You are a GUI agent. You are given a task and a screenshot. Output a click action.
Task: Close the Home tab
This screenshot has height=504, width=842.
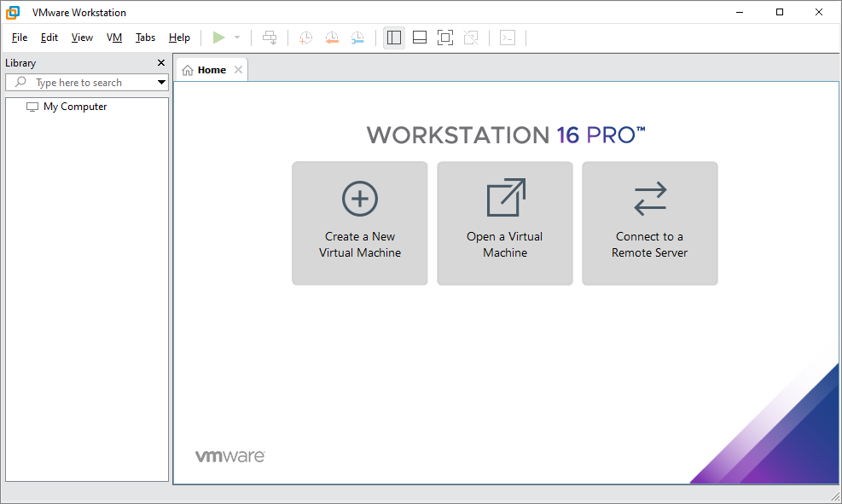[238, 70]
